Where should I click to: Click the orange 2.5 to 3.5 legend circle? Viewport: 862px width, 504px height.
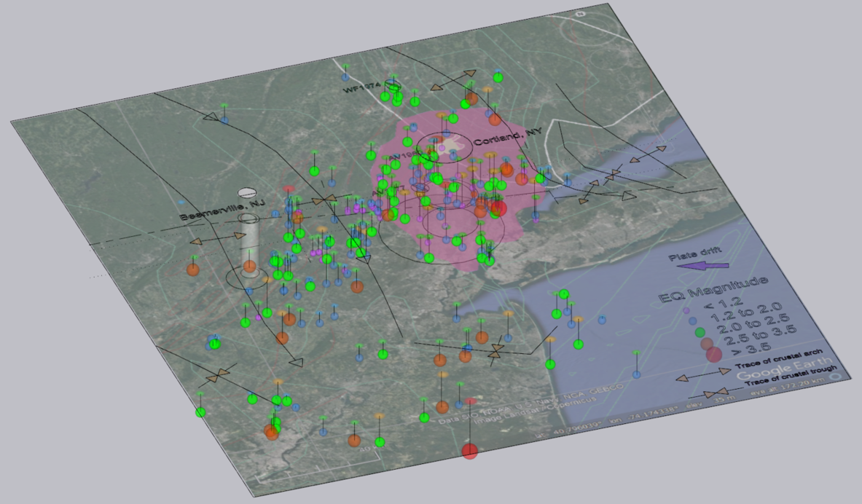click(707, 343)
